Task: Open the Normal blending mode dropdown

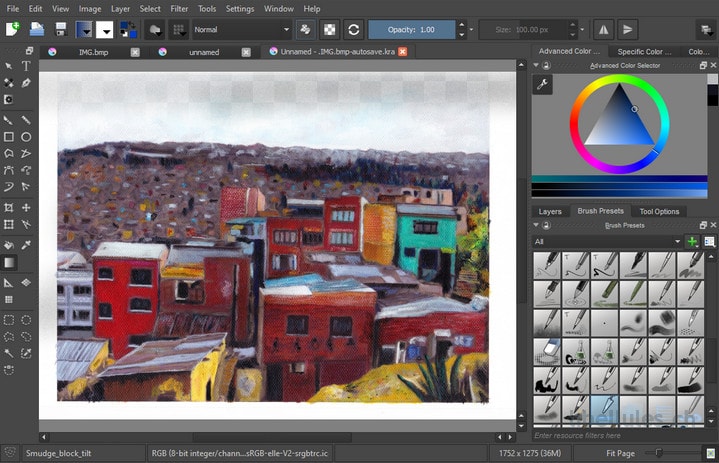Action: pos(242,30)
